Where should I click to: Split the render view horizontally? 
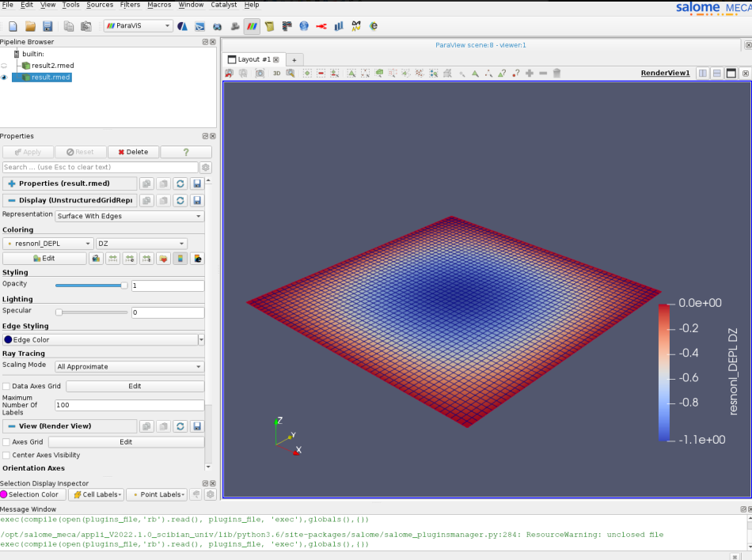pos(703,74)
